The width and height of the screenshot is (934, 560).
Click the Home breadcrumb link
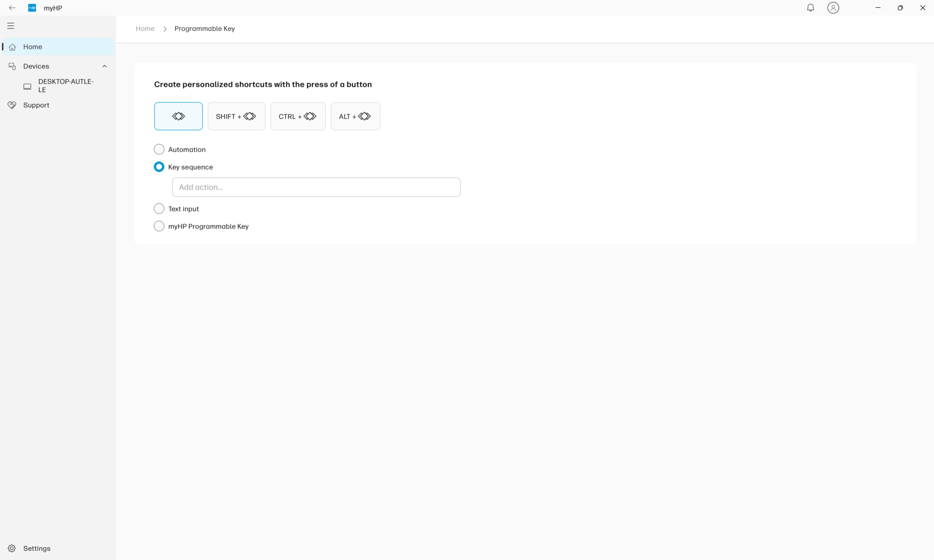145,29
